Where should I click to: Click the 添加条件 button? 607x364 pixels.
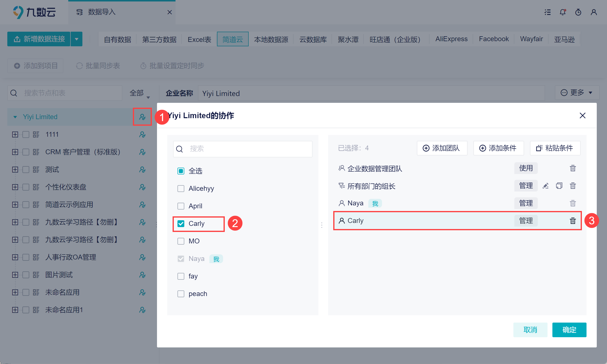[x=499, y=148]
